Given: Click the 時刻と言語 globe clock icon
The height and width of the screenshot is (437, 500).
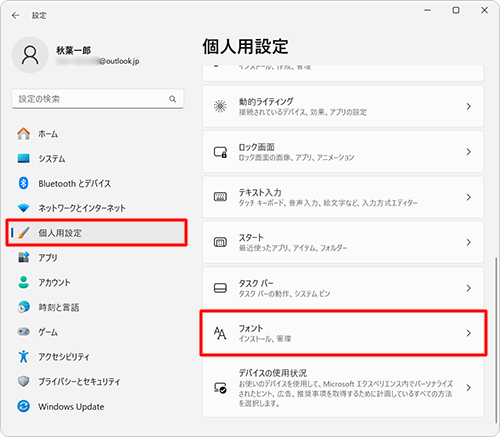Looking at the screenshot, I should click(x=23, y=307).
